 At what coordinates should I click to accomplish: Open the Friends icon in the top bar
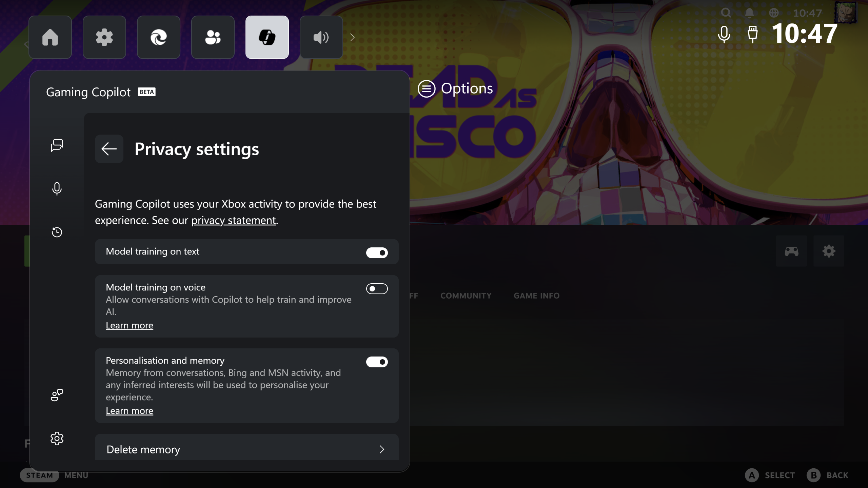tap(213, 37)
